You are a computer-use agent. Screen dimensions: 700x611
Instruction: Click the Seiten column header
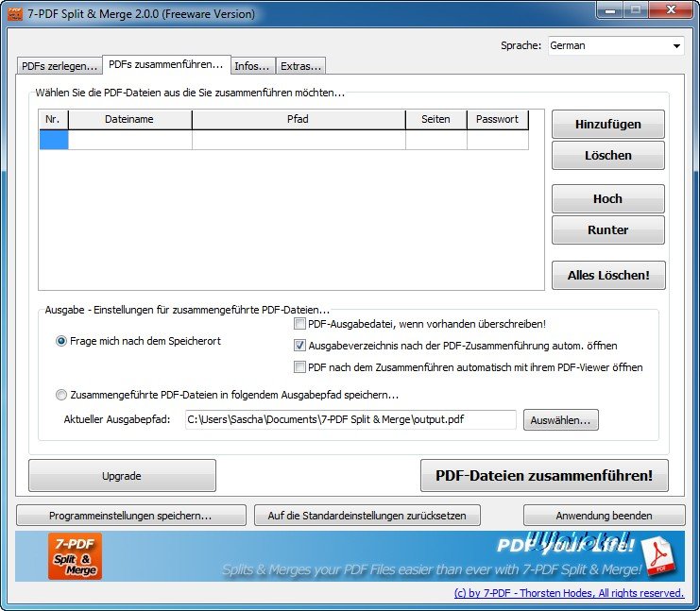click(x=435, y=120)
